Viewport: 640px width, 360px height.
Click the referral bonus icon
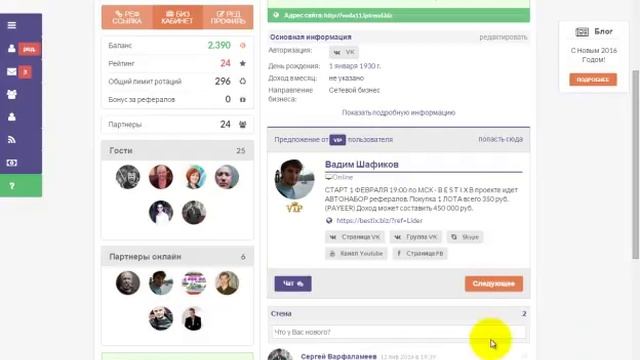(243, 99)
